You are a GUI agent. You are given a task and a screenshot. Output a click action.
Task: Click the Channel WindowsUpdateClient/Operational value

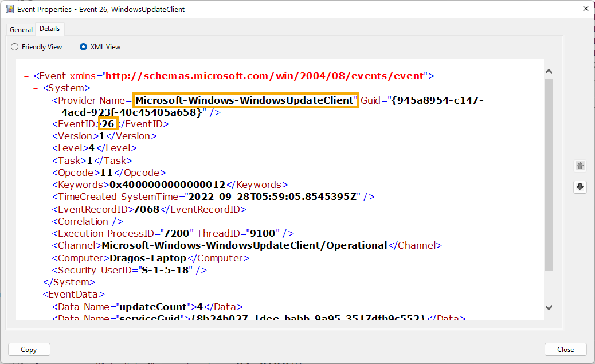coord(244,245)
